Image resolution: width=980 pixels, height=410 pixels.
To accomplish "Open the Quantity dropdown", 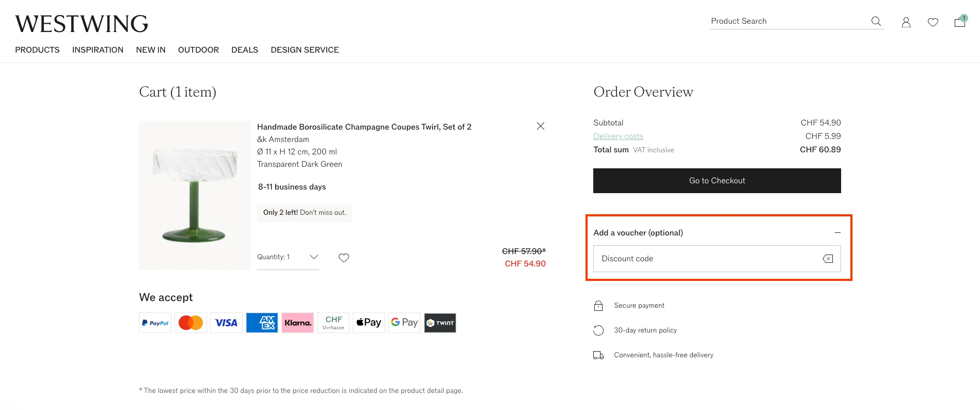I will coord(288,257).
